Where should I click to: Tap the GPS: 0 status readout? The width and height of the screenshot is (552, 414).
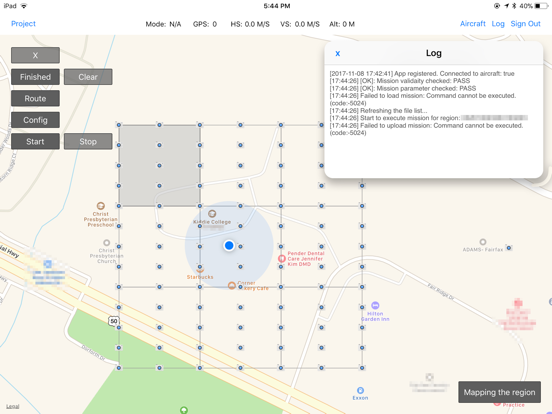[x=205, y=24]
